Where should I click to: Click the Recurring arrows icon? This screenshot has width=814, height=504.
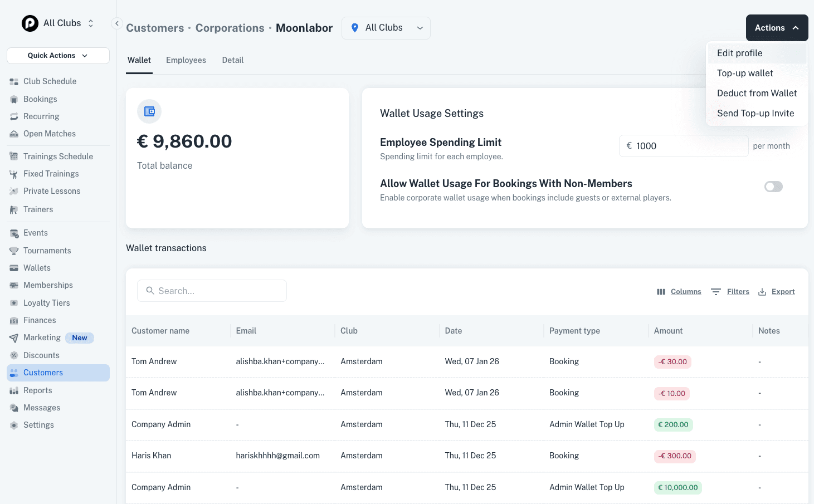[14, 116]
